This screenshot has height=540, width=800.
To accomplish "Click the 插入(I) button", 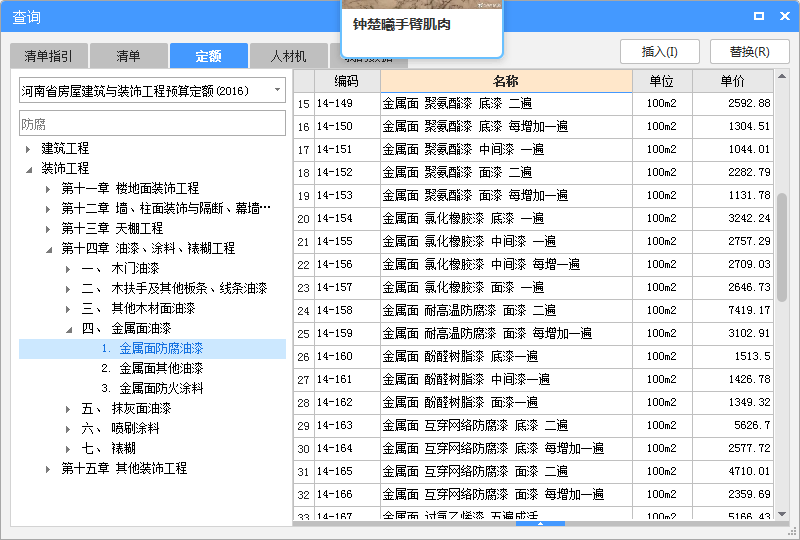I will [659, 52].
